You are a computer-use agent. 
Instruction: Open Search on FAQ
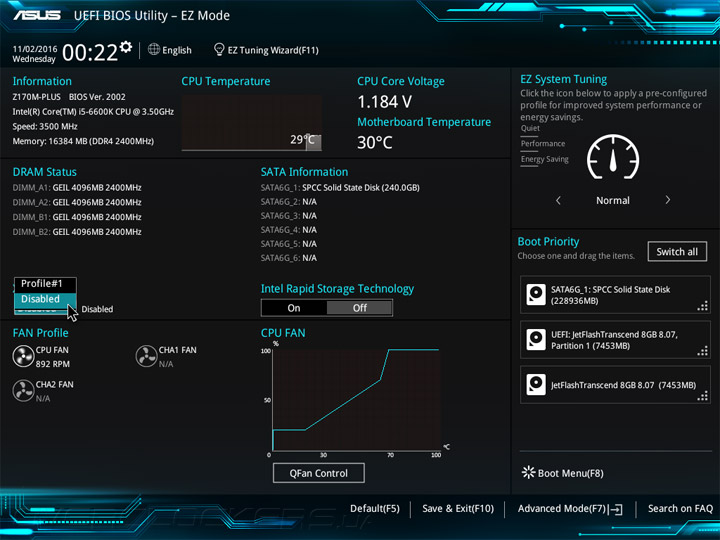(680, 508)
